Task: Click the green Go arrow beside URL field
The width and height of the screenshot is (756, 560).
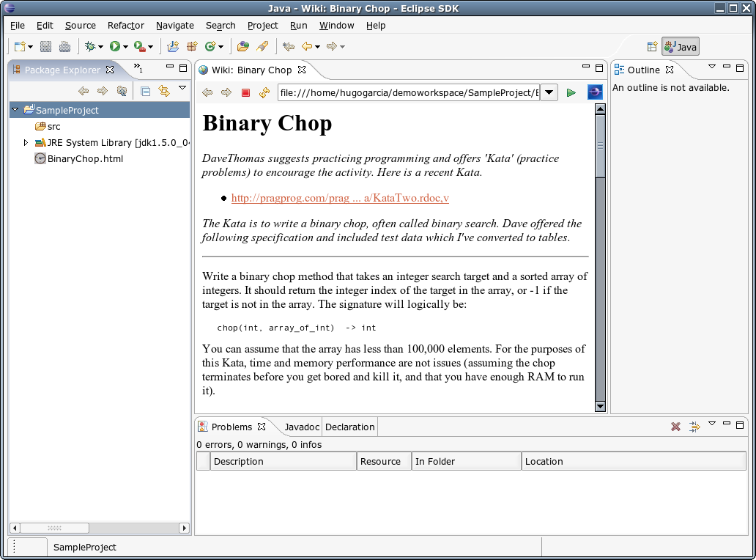Action: click(x=571, y=92)
